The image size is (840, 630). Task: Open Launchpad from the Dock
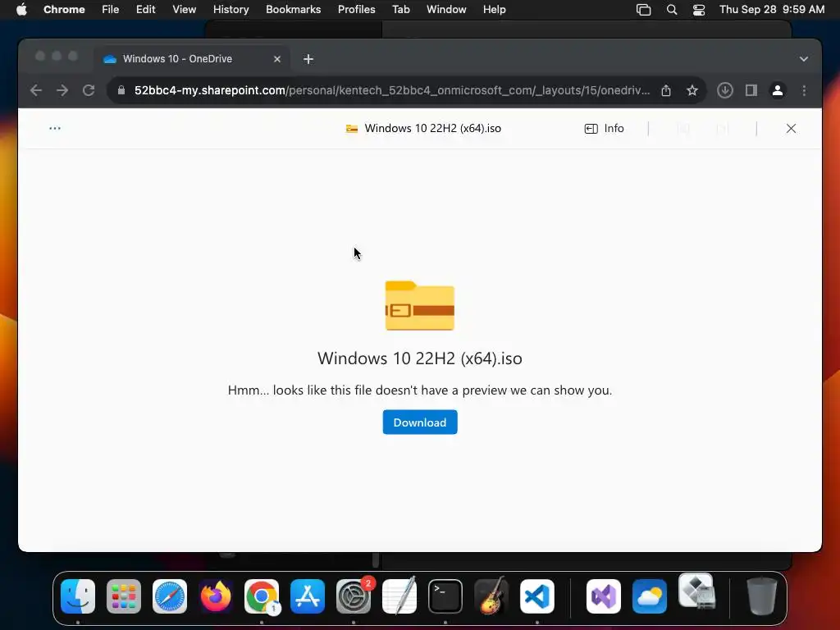124,596
